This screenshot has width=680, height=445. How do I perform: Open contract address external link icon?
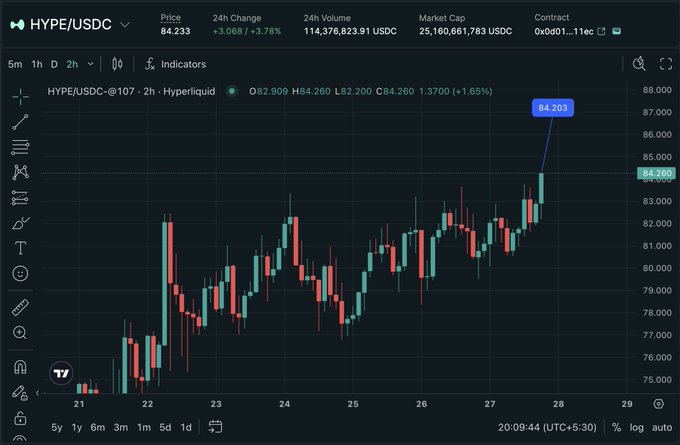pyautogui.click(x=601, y=31)
